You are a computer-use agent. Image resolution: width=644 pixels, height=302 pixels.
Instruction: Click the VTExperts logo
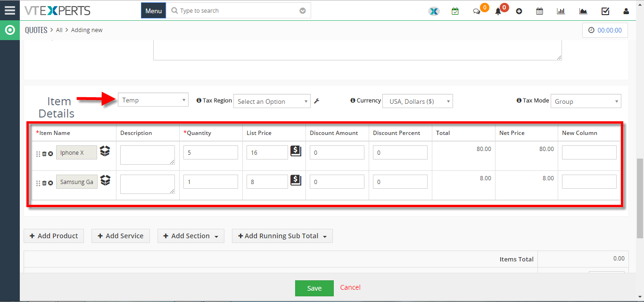[x=58, y=10]
